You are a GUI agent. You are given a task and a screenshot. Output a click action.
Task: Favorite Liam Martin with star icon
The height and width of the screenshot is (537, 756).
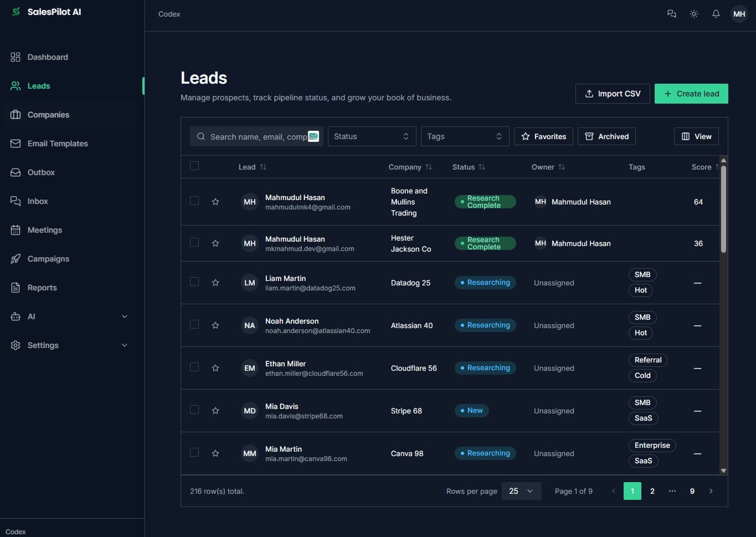215,283
